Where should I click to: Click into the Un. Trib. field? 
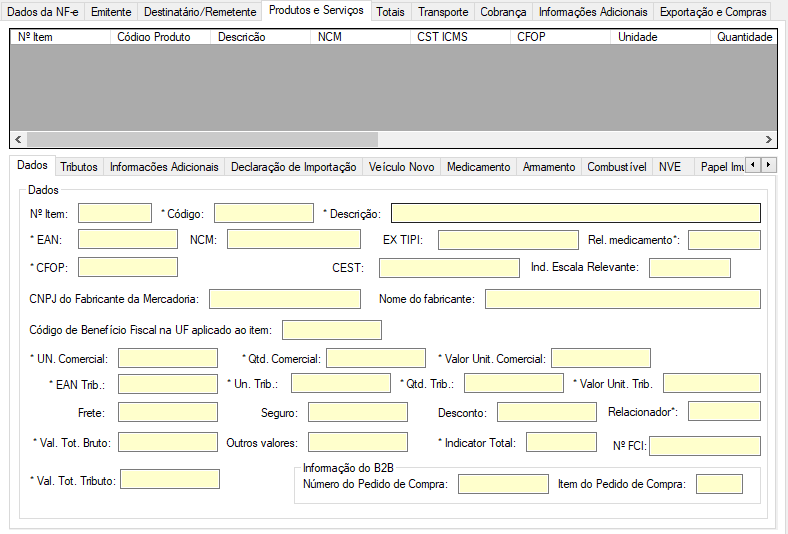click(341, 383)
